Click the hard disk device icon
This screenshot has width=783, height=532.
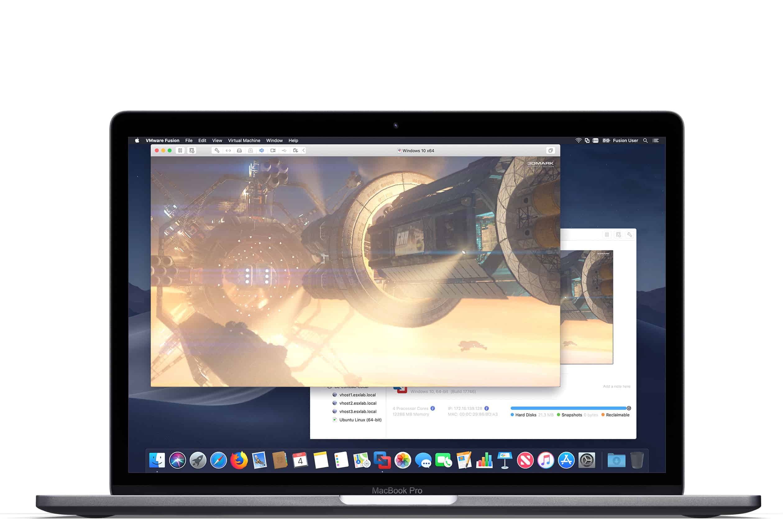click(x=239, y=151)
